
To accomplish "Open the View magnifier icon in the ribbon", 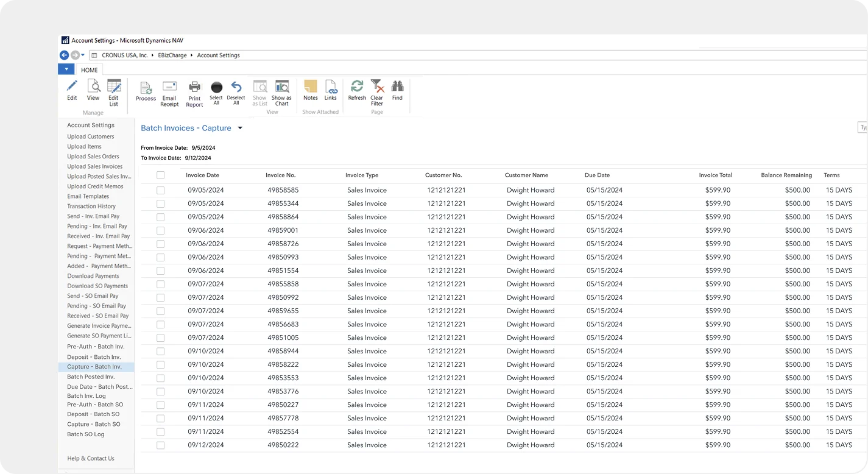I will (x=93, y=86).
